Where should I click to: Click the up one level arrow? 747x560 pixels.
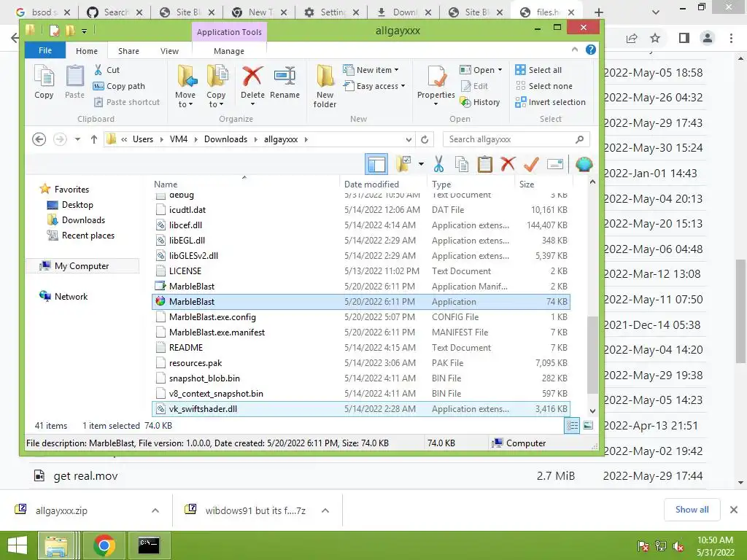(94, 139)
